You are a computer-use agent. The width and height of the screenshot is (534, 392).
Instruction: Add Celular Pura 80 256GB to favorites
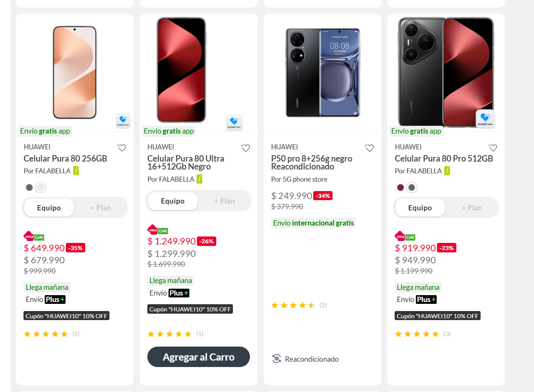122,148
